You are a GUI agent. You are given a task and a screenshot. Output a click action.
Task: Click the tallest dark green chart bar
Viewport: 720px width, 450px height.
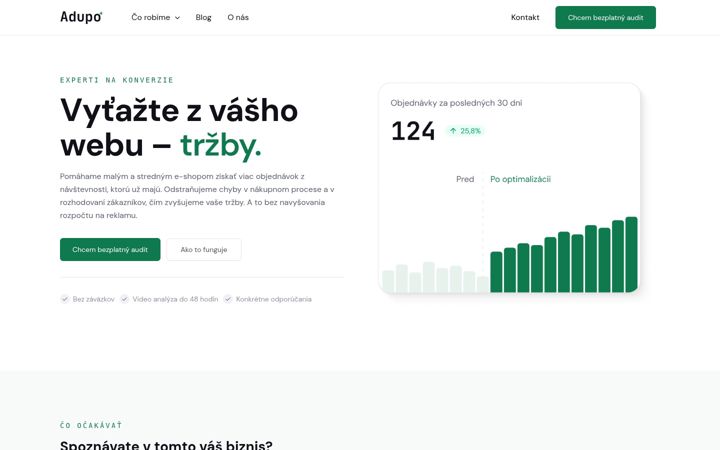pos(631,254)
